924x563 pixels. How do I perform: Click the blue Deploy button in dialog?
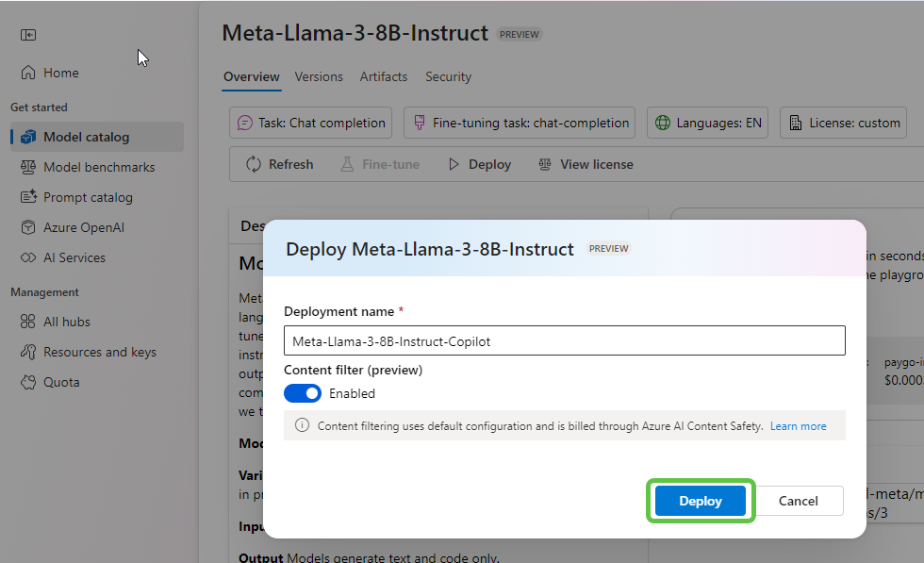pos(701,501)
